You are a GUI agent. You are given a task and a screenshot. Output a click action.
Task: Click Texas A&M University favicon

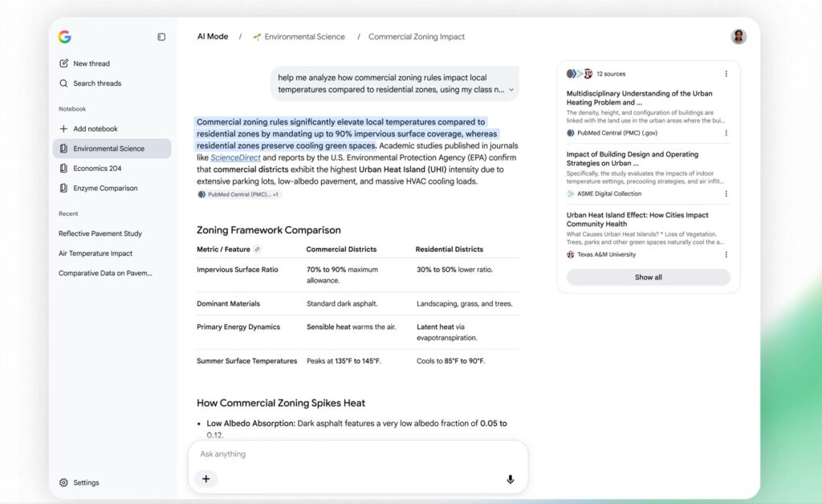[571, 254]
